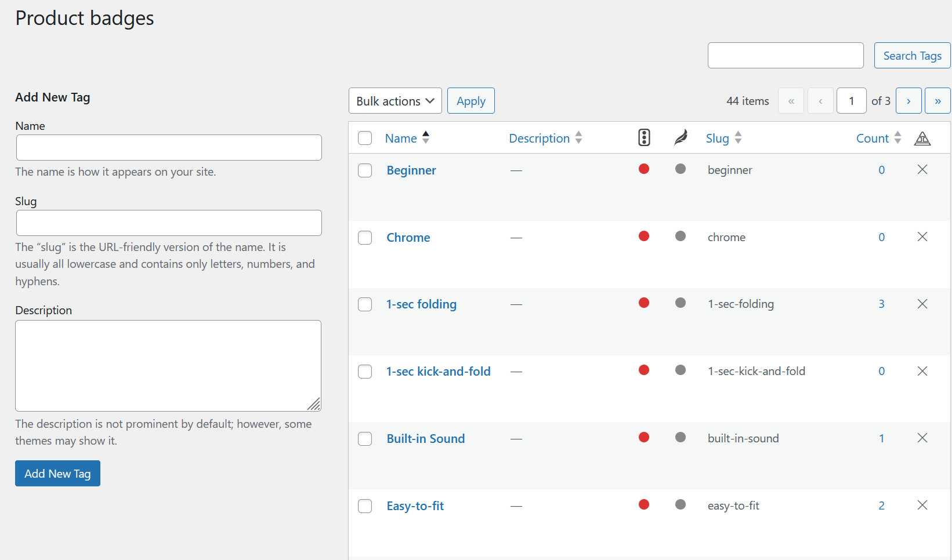Click the Apply button
952x560 pixels.
coord(471,101)
